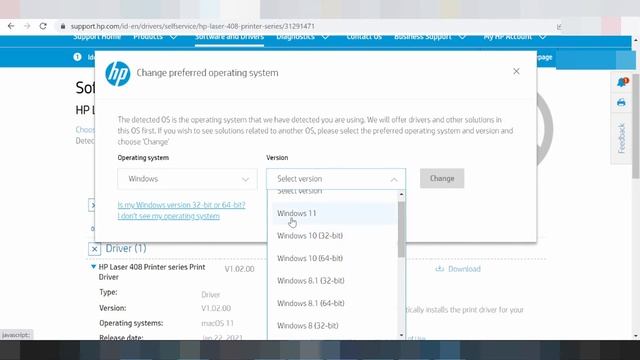Close the Change preferred OS dialog
Image resolution: width=640 pixels, height=360 pixels.
(516, 71)
